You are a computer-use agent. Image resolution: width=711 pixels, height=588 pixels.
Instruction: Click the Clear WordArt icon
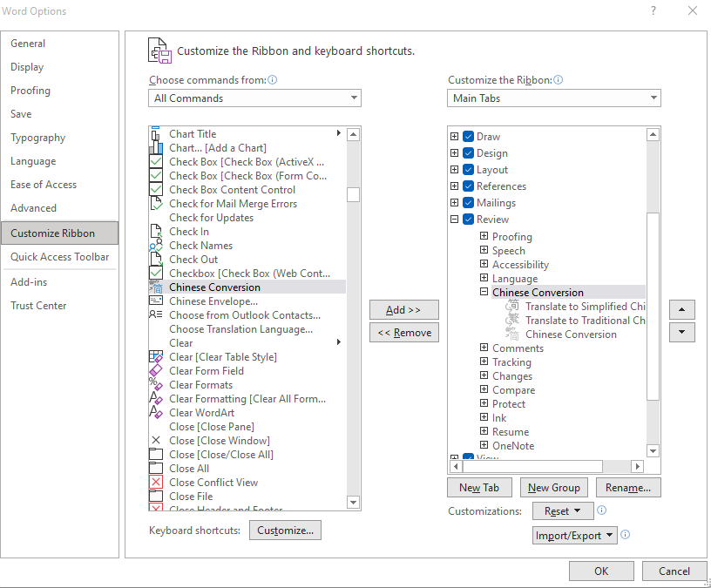tap(156, 413)
